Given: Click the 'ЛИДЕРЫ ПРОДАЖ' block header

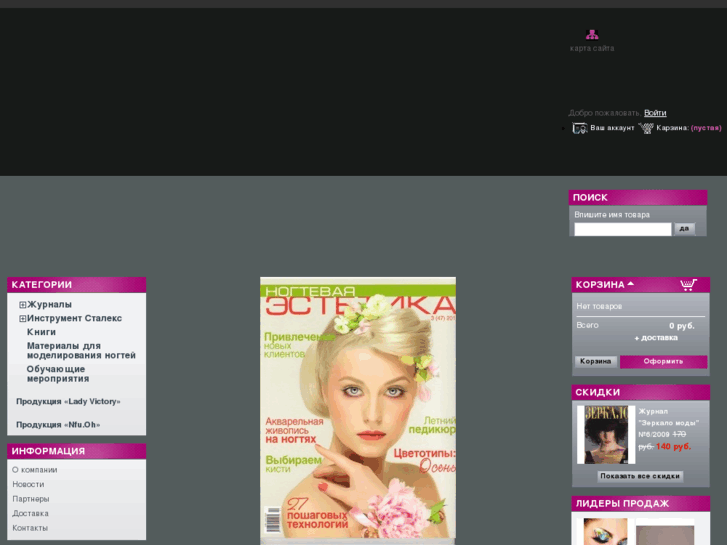Looking at the screenshot, I should [641, 504].
